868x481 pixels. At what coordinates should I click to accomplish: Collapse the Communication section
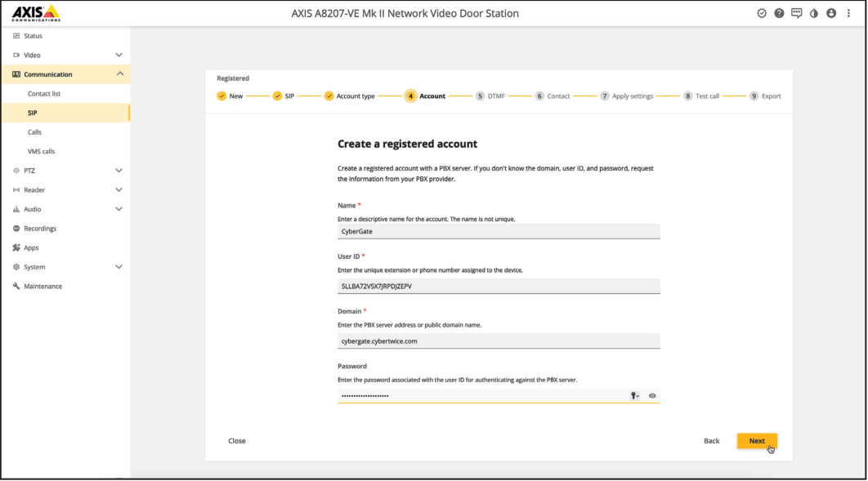point(119,73)
